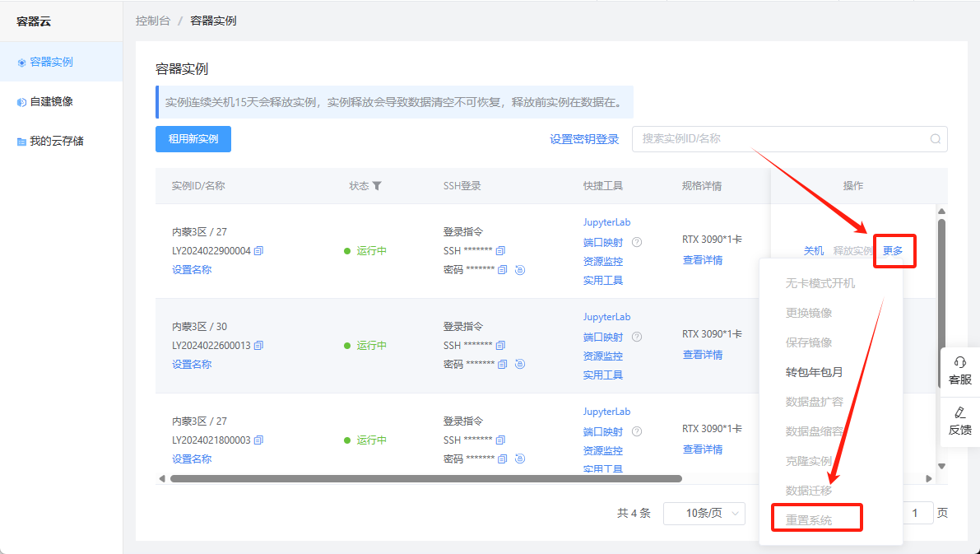Click the 容器实例 sidebar cube icon
The height and width of the screenshot is (554, 980).
[21, 63]
